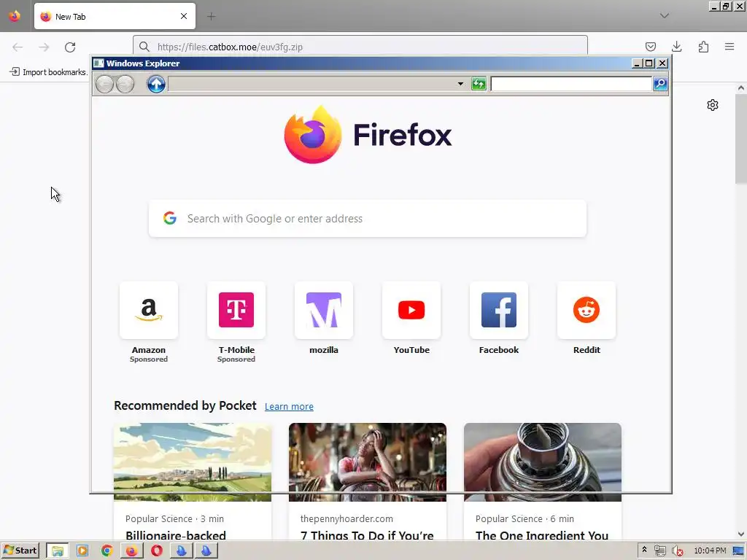Click the scrollbar down arrow on the page
The image size is (747, 560).
coord(741,534)
